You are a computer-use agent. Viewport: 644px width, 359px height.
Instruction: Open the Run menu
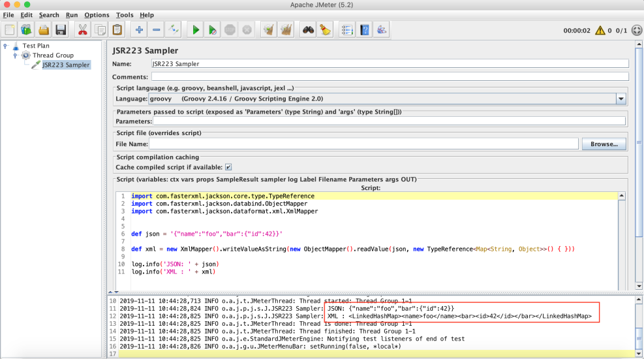pos(72,15)
